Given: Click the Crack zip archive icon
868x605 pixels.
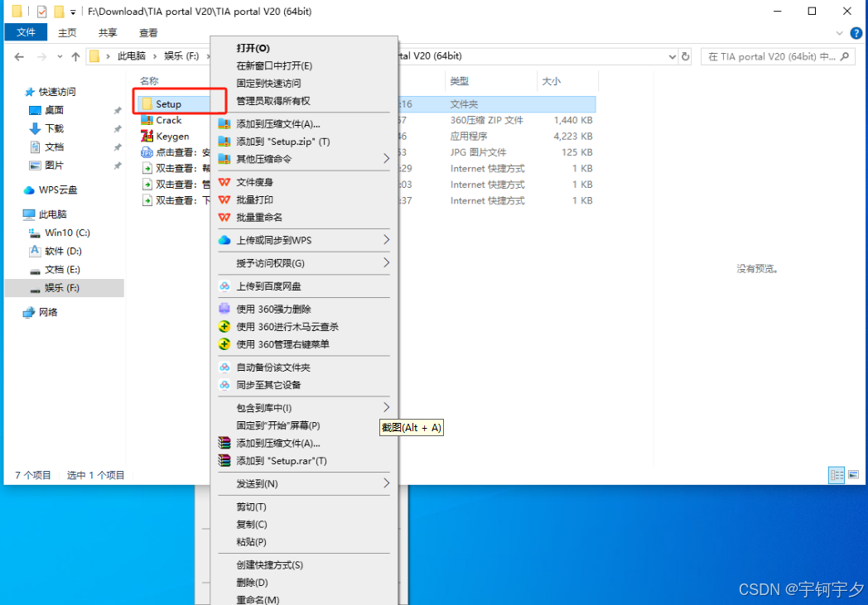Looking at the screenshot, I should (x=147, y=120).
